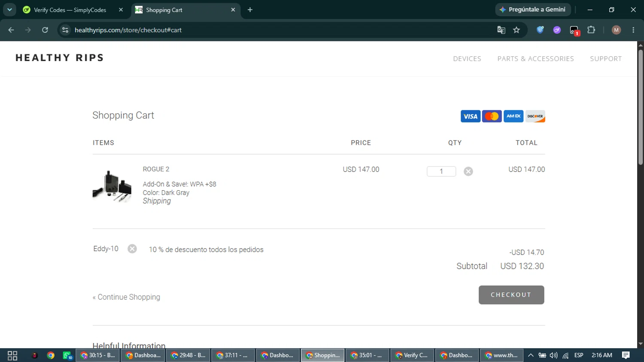
Task: Click the red taskbar app icon
Action: point(35,356)
